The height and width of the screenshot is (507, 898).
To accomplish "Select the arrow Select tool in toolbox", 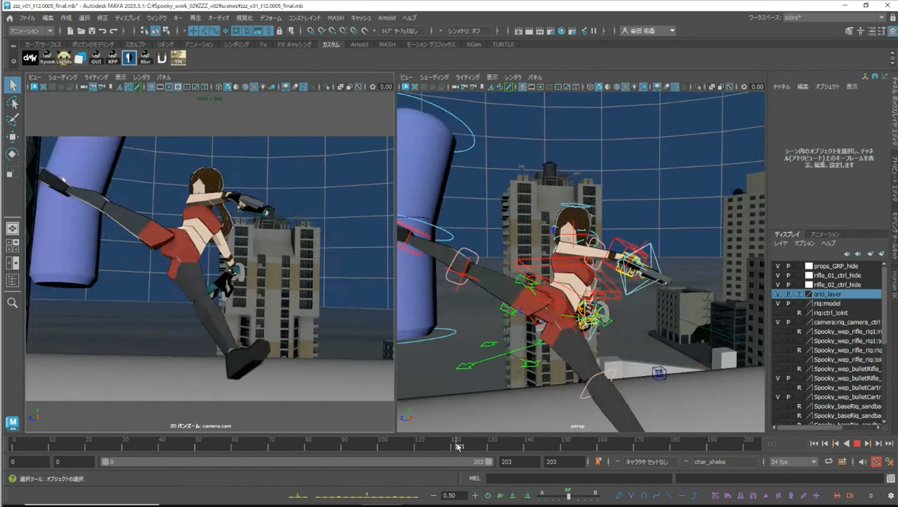I will pyautogui.click(x=12, y=86).
